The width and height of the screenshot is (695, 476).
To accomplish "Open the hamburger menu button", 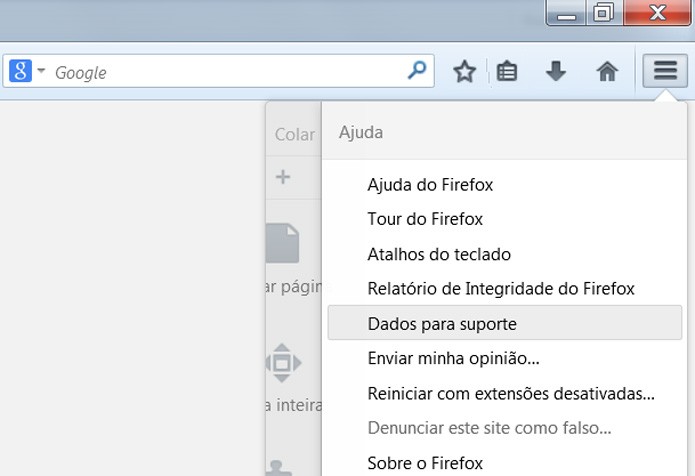I will tap(665, 71).
